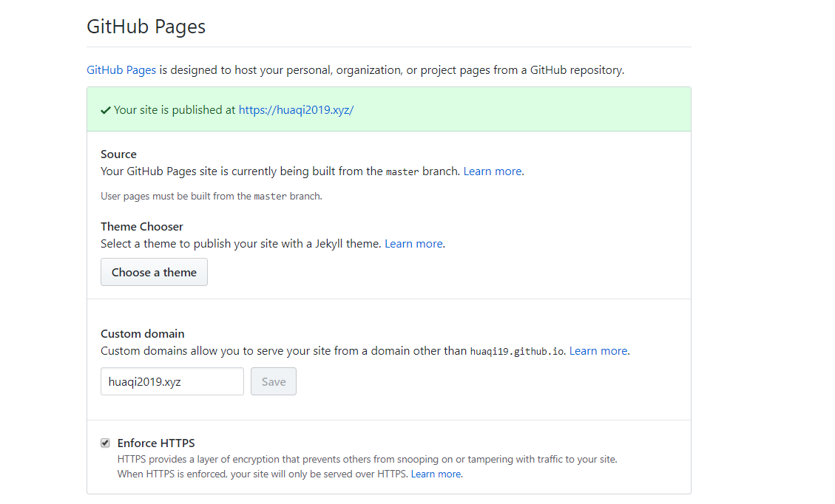This screenshot has height=504, width=835.
Task: Click the Enforce HTTPS label text
Action: pos(156,443)
